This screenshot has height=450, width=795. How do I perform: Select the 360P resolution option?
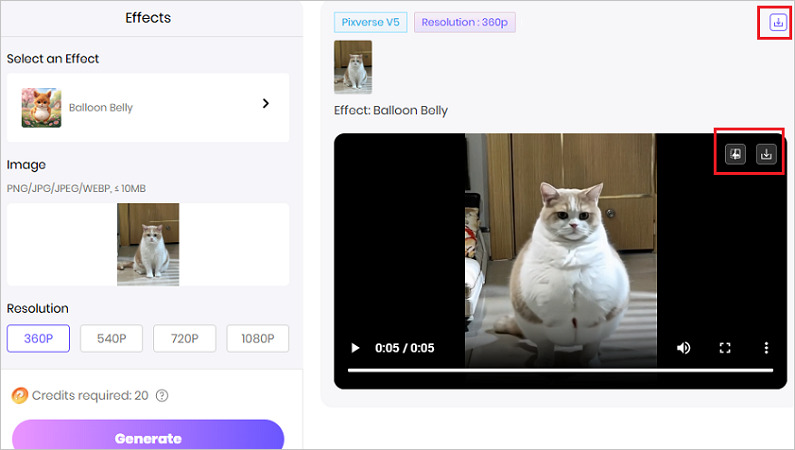[38, 339]
